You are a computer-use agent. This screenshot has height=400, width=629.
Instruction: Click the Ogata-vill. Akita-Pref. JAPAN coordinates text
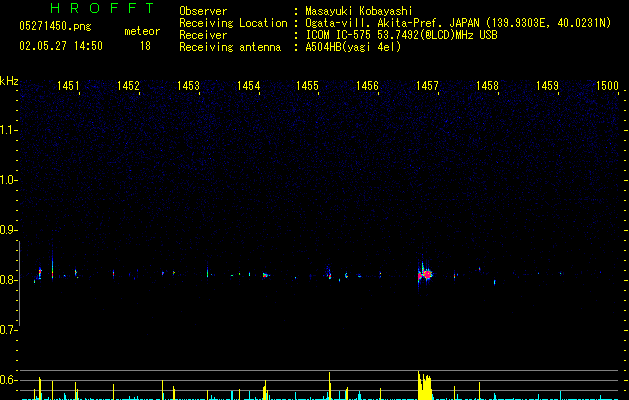(458, 23)
